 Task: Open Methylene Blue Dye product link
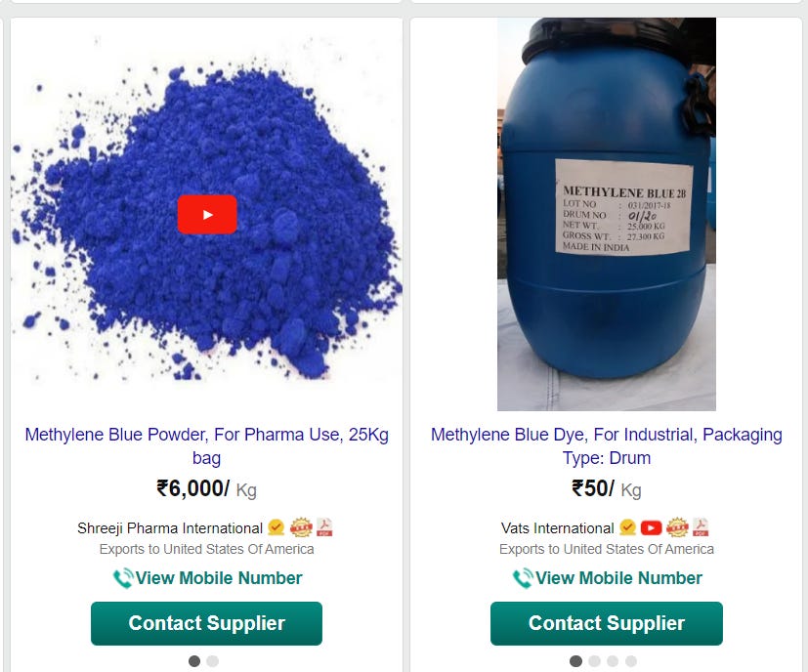pyautogui.click(x=607, y=445)
